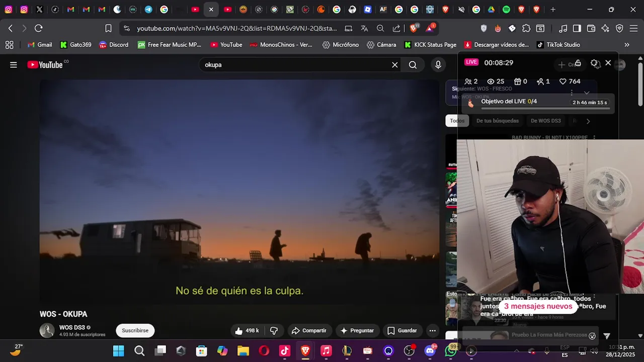Close the TikTok LIVE overlay panel
This screenshot has width=644, height=362.
point(608,63)
